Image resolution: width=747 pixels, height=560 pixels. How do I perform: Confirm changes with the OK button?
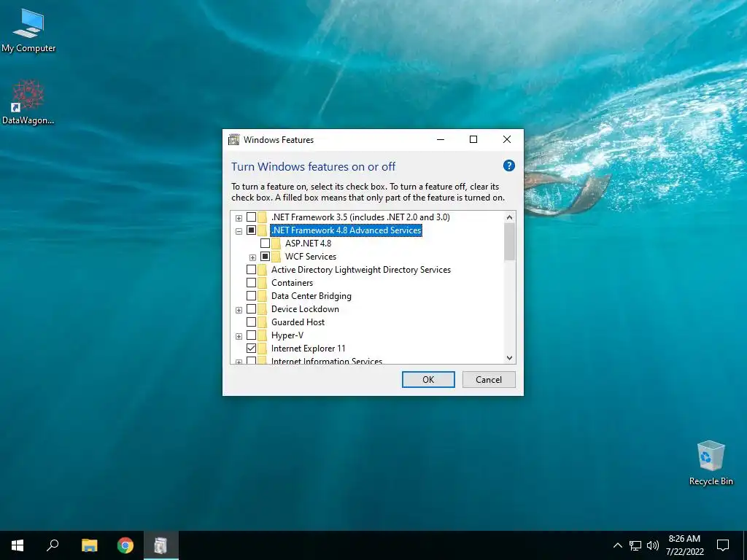pos(428,379)
